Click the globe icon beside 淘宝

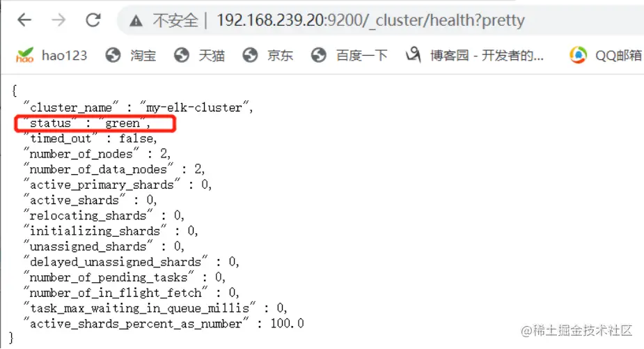(113, 55)
